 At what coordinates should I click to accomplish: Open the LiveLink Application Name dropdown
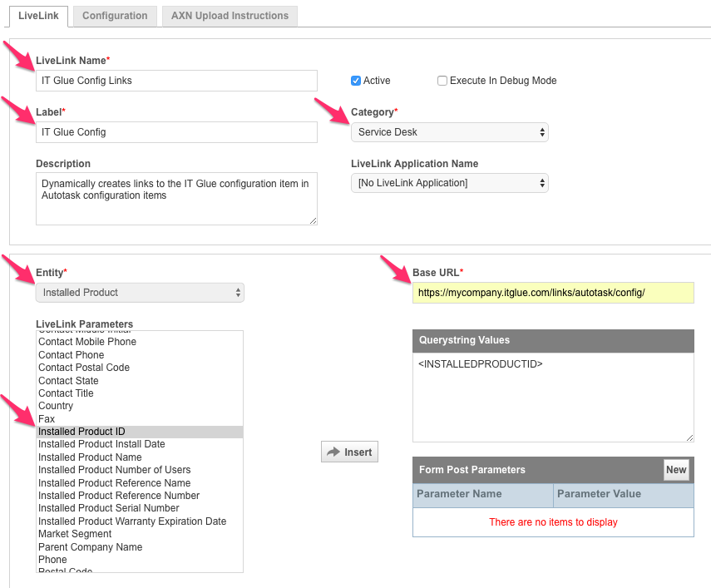point(449,182)
